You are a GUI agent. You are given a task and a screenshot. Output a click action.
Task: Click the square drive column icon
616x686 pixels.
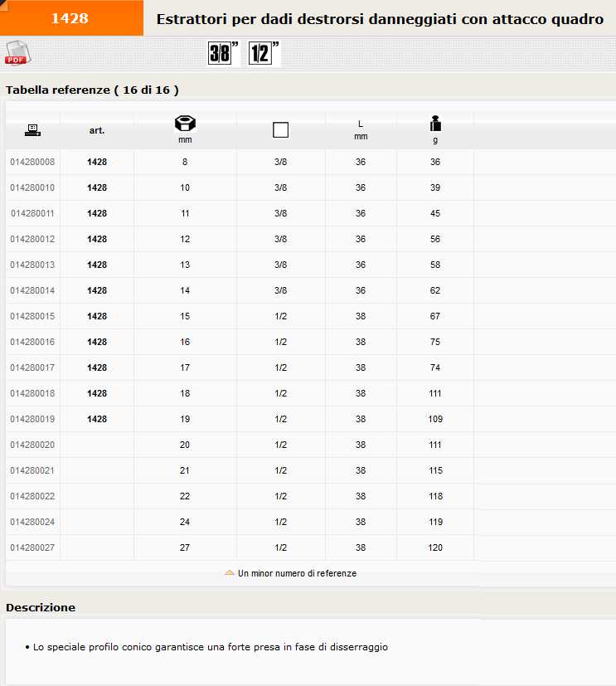coord(281,130)
